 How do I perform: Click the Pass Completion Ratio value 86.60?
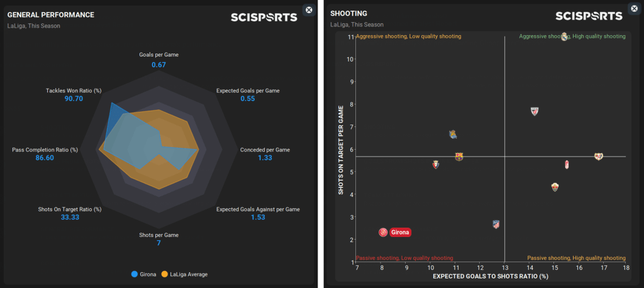(x=45, y=158)
